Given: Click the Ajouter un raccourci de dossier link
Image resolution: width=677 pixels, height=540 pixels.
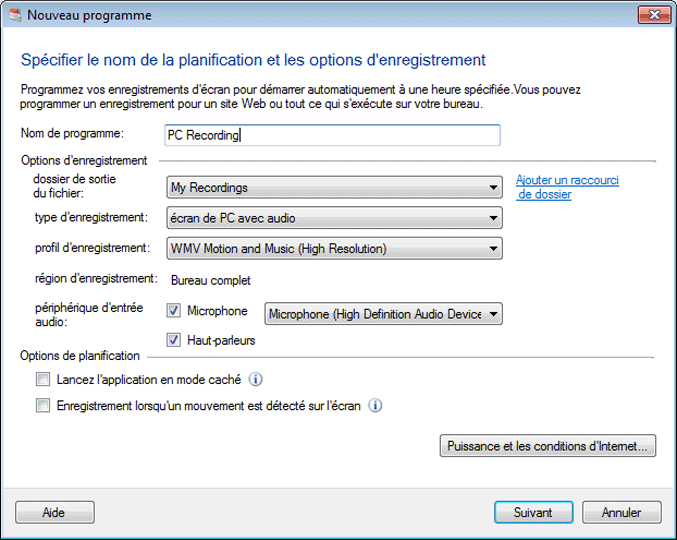Looking at the screenshot, I should [x=566, y=187].
